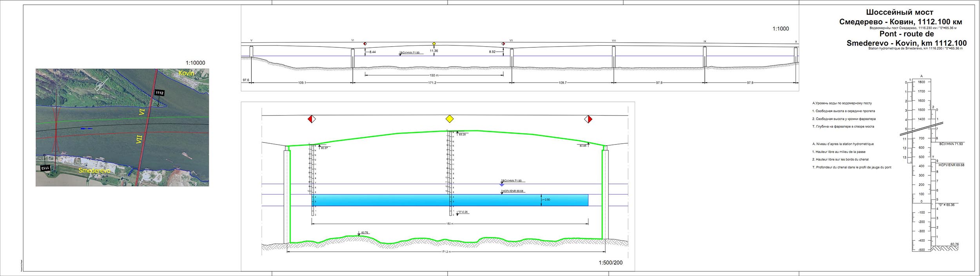
Task: Click the blue water-level triangle at ВСУ/HNN in the cross-section
Action: click(x=502, y=185)
